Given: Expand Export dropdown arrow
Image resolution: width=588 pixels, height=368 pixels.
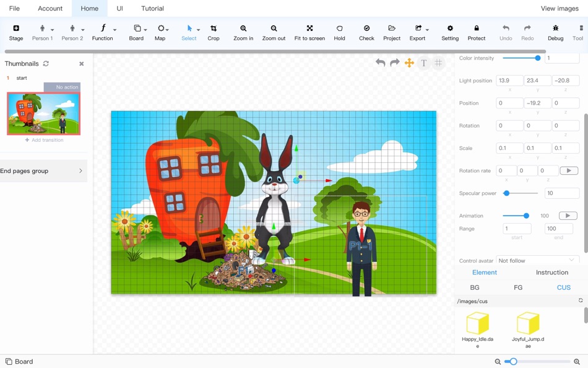Looking at the screenshot, I should pyautogui.click(x=427, y=30).
